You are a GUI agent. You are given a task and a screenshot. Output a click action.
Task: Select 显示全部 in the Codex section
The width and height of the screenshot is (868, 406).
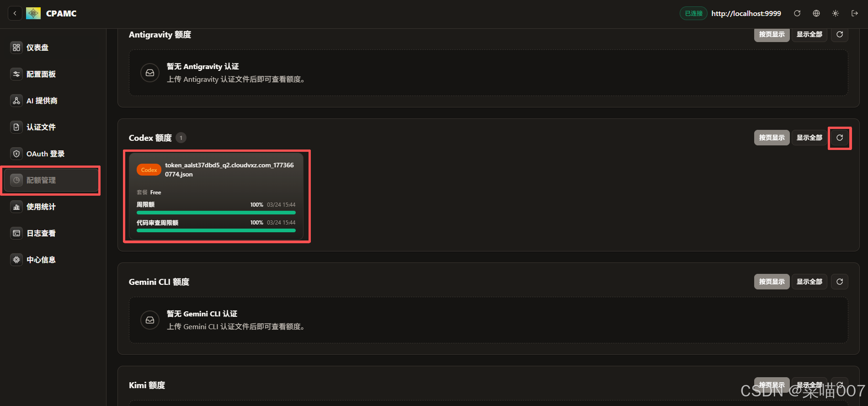click(x=809, y=138)
